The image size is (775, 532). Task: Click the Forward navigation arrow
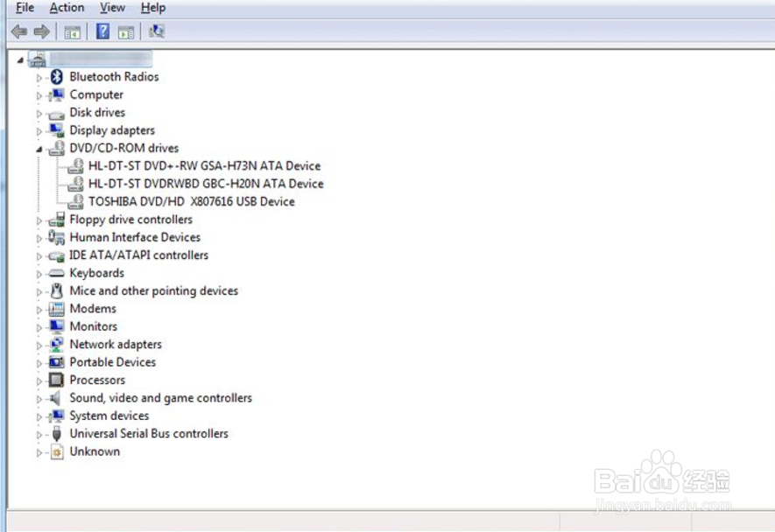pos(40,31)
